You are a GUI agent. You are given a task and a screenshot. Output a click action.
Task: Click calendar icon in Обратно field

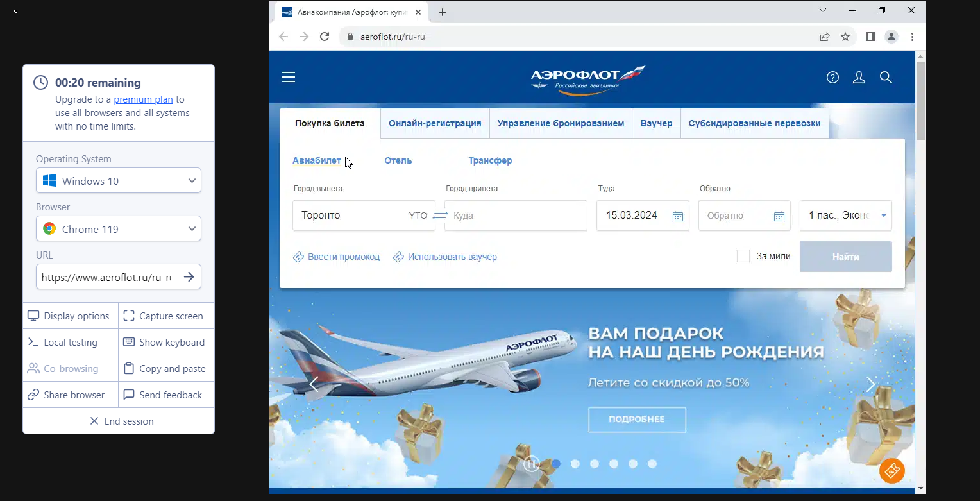pos(779,216)
